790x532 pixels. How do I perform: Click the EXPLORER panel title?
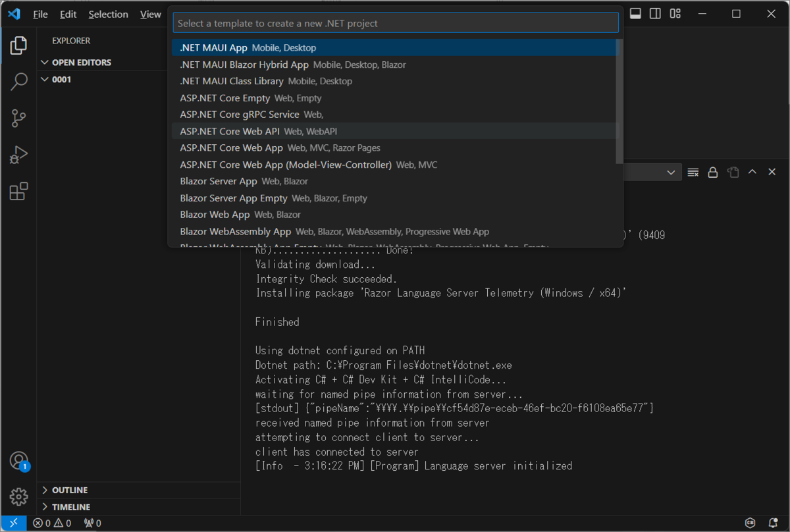coord(71,41)
